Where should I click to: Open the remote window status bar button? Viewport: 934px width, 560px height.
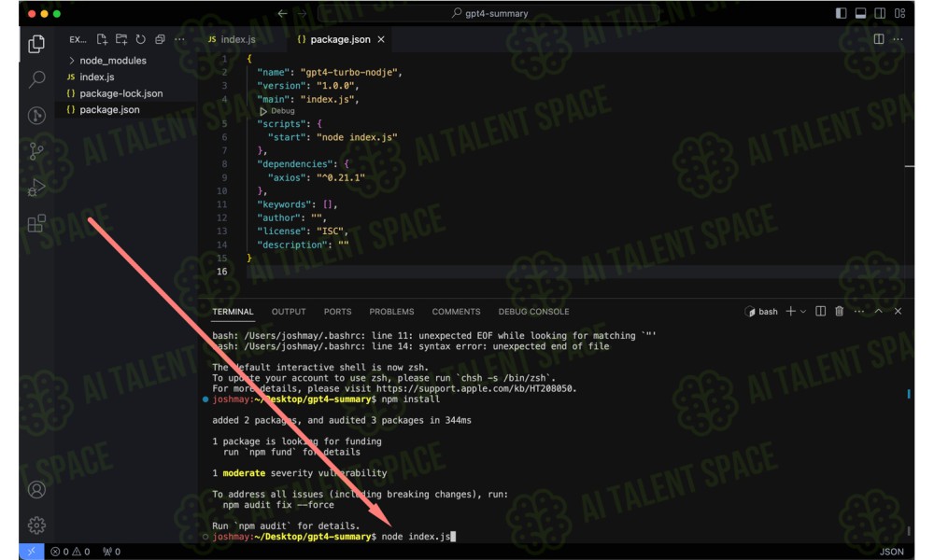pyautogui.click(x=31, y=552)
